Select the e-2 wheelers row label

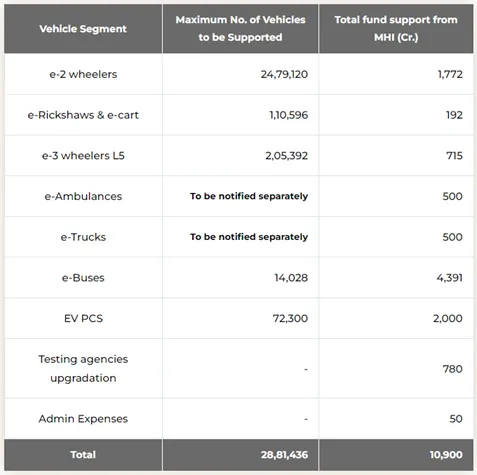pyautogui.click(x=83, y=74)
